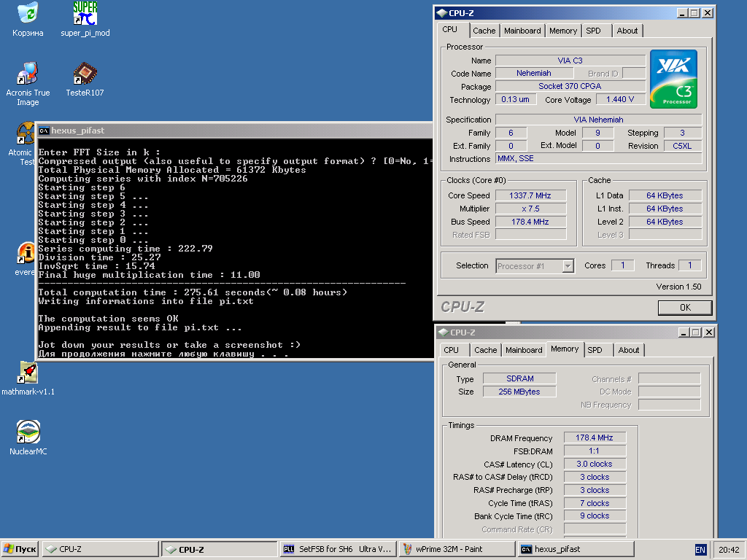Launch the NuclearMC desktop shortcut
The height and width of the screenshot is (560, 747).
pyautogui.click(x=28, y=432)
